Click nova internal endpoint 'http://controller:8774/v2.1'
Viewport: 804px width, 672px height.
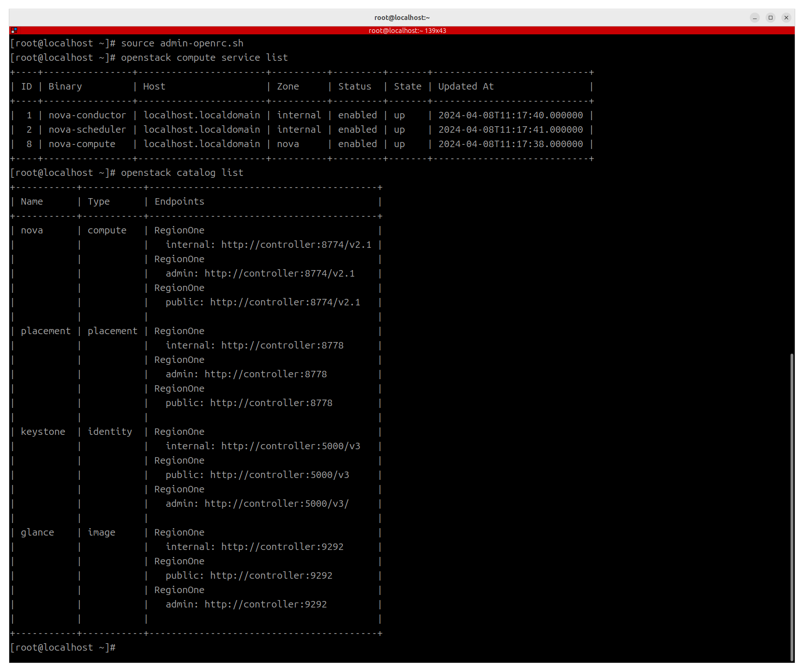click(x=296, y=245)
